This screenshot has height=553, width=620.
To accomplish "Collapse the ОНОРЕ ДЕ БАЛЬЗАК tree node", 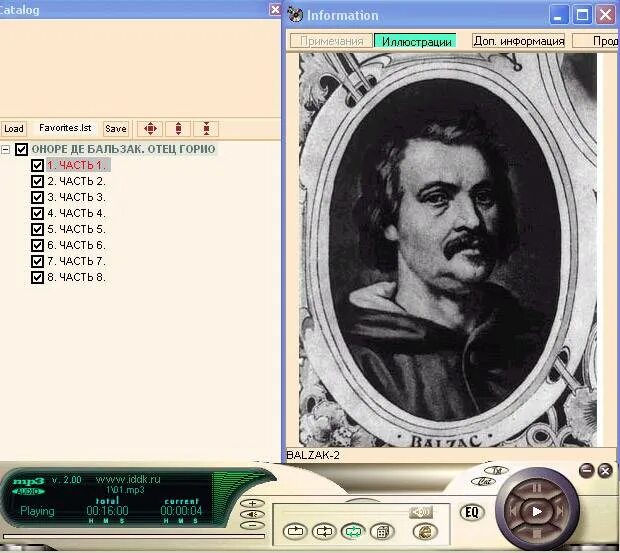I will [5, 149].
